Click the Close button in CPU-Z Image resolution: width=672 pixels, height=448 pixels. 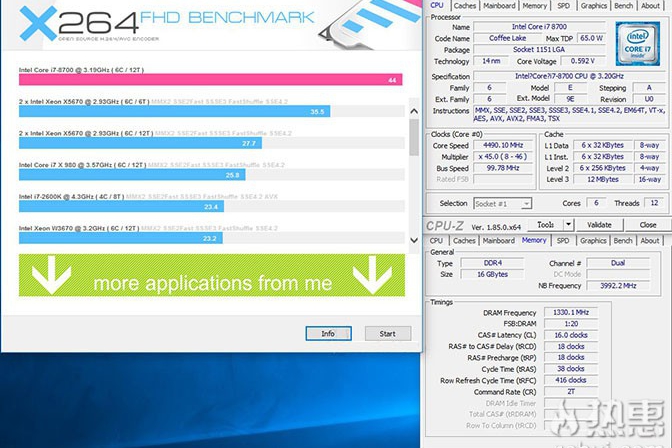click(648, 225)
